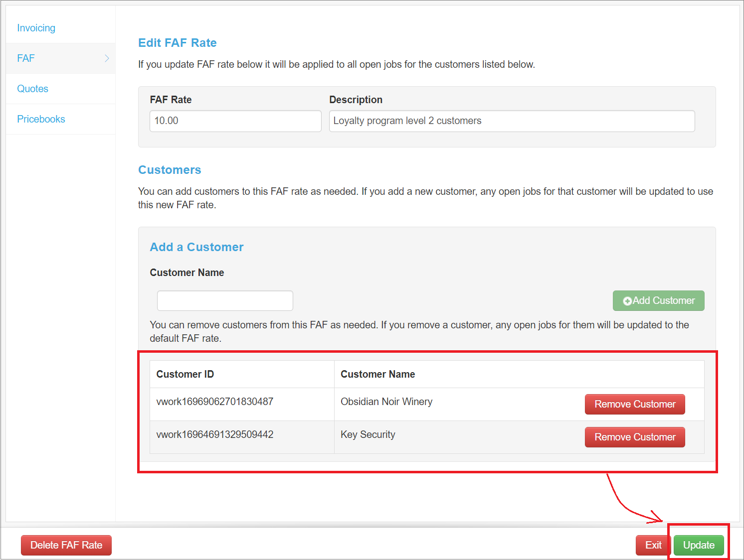Click the Customer Name input box
This screenshot has height=560, width=744.
point(224,300)
